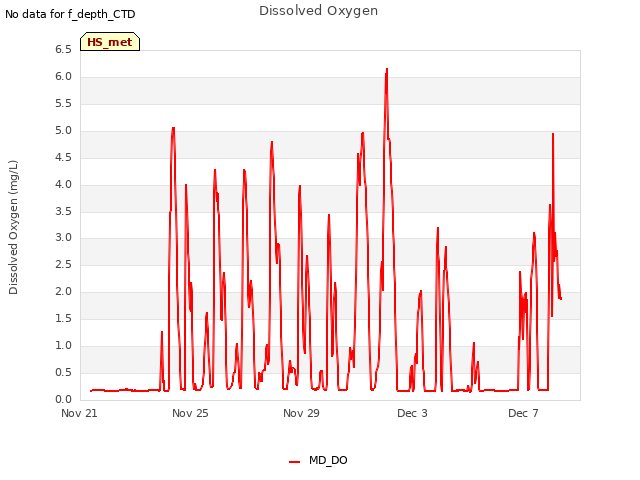Screen dimensions: 640x480
Task: Click the final spike near 5.0 after Dec 7
Action: point(553,134)
